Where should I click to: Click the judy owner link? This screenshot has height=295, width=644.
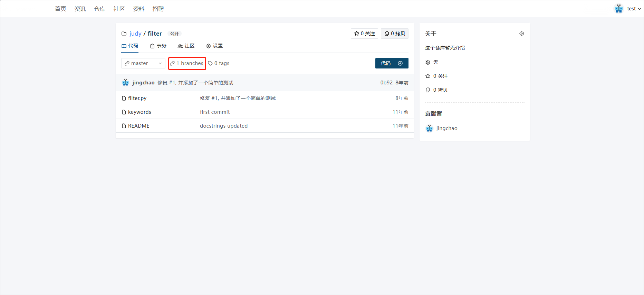point(135,34)
